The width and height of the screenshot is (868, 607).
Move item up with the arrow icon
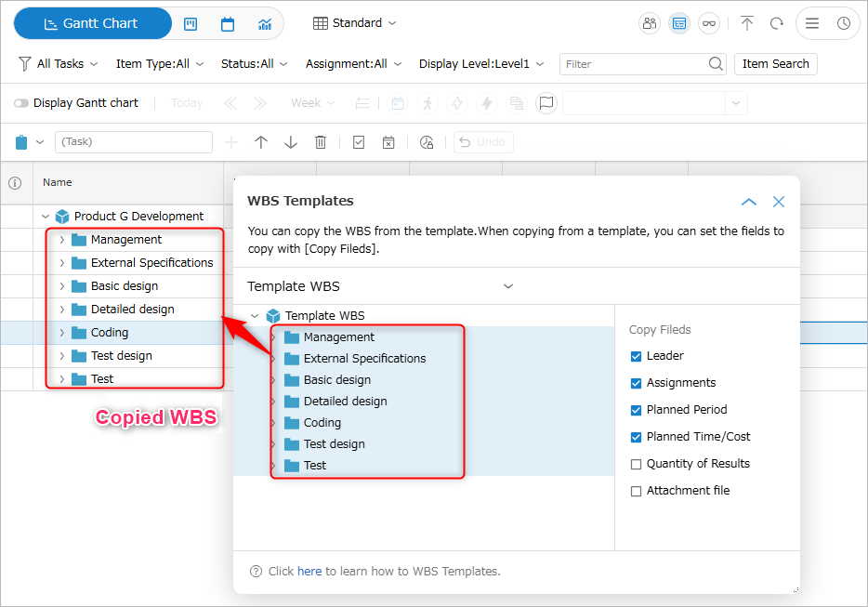click(261, 142)
